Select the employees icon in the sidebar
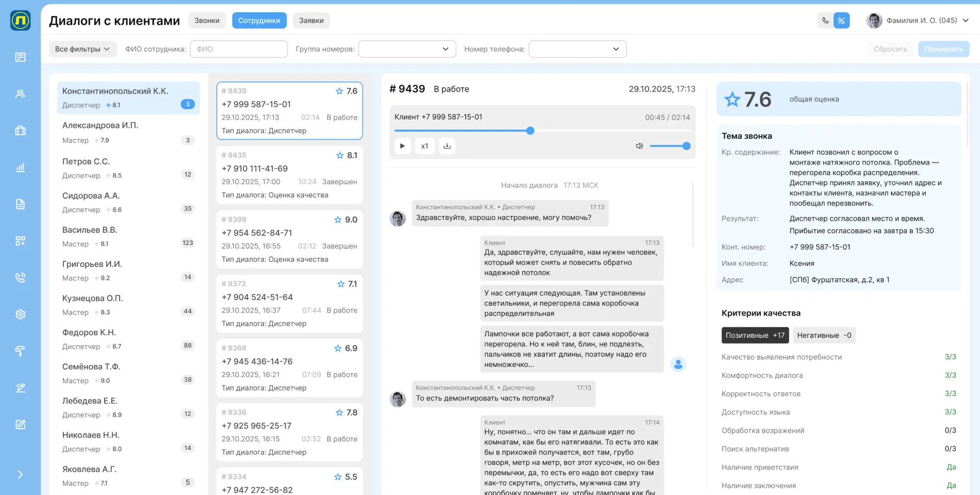 pos(20,94)
